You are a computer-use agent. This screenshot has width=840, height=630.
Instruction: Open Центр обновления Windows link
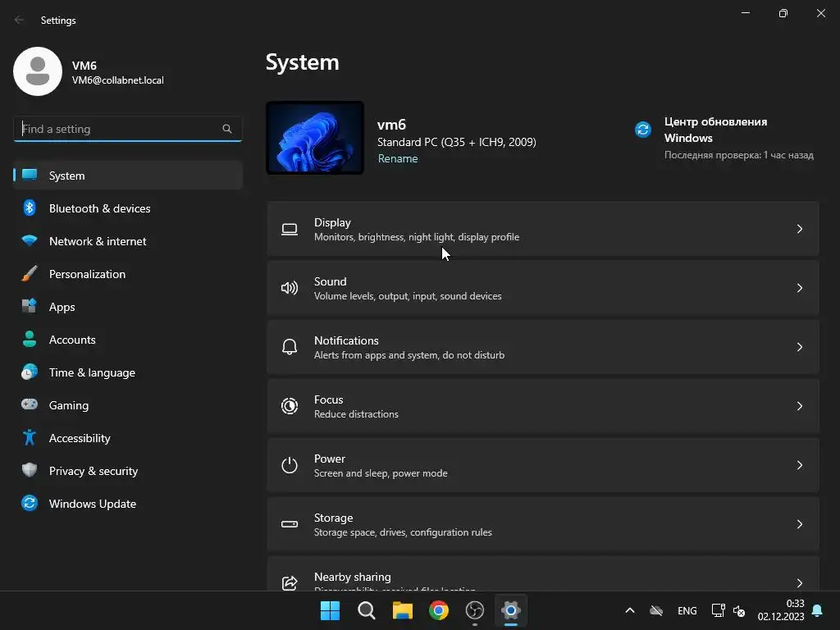coord(715,130)
